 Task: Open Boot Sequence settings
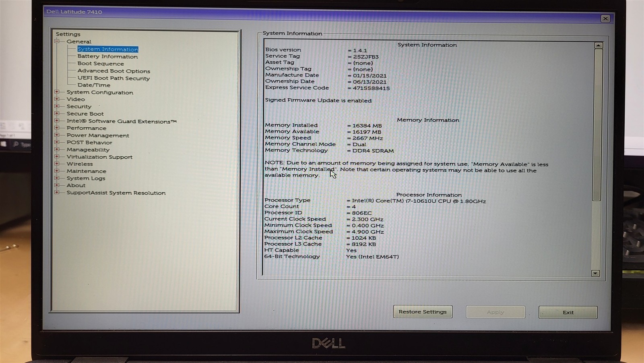pos(101,64)
